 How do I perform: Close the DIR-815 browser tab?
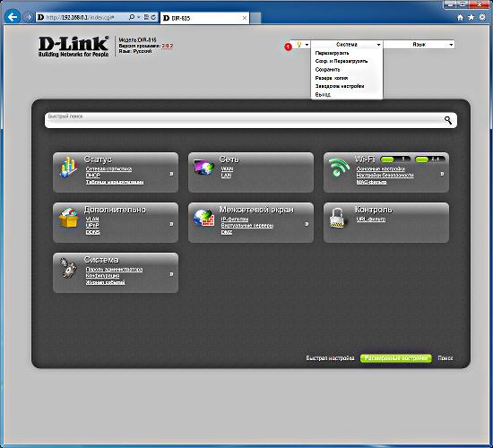point(245,18)
